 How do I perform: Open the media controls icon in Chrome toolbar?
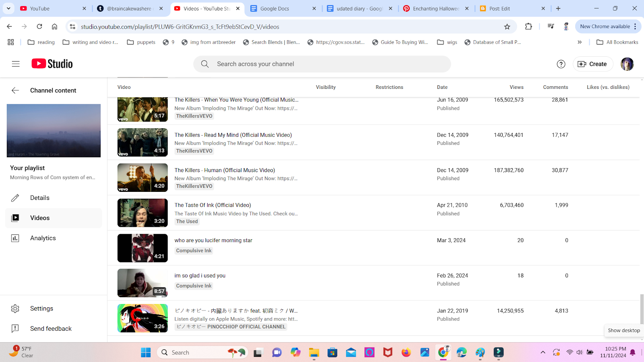point(551,27)
